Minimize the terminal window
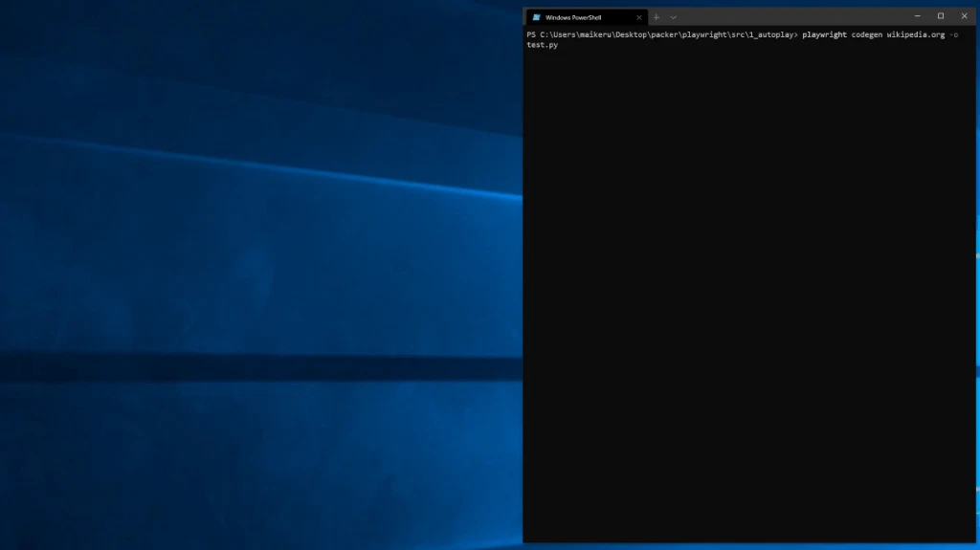This screenshot has width=980, height=550. pos(918,16)
